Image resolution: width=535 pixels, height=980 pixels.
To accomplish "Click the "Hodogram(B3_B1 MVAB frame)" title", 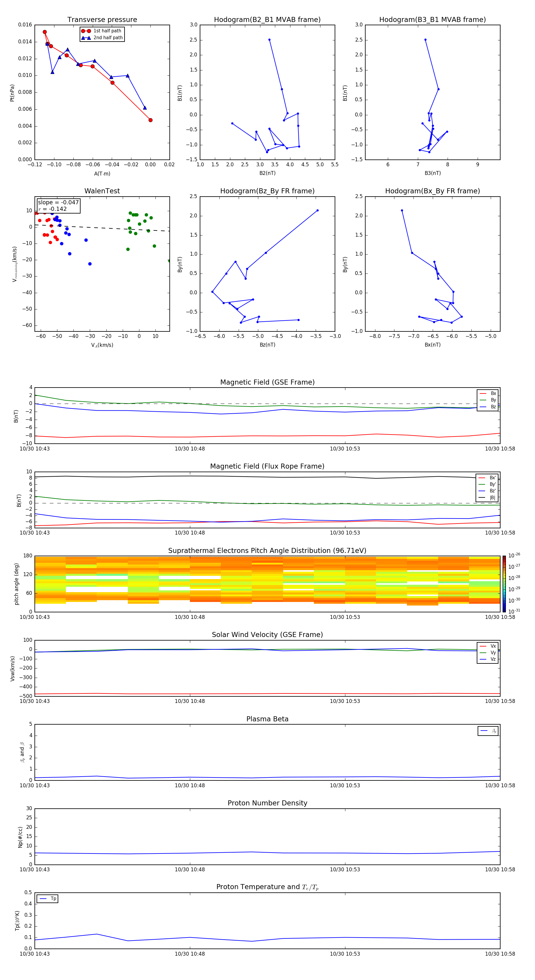I will point(432,19).
